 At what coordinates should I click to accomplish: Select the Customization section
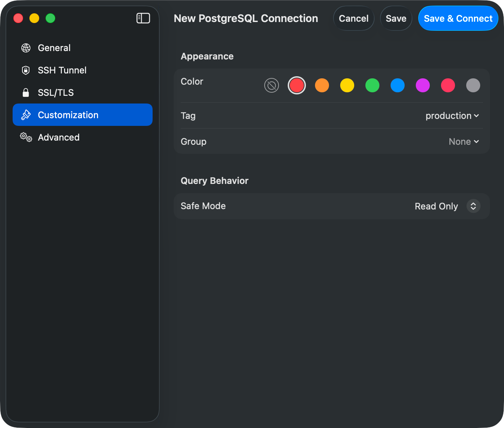point(83,115)
